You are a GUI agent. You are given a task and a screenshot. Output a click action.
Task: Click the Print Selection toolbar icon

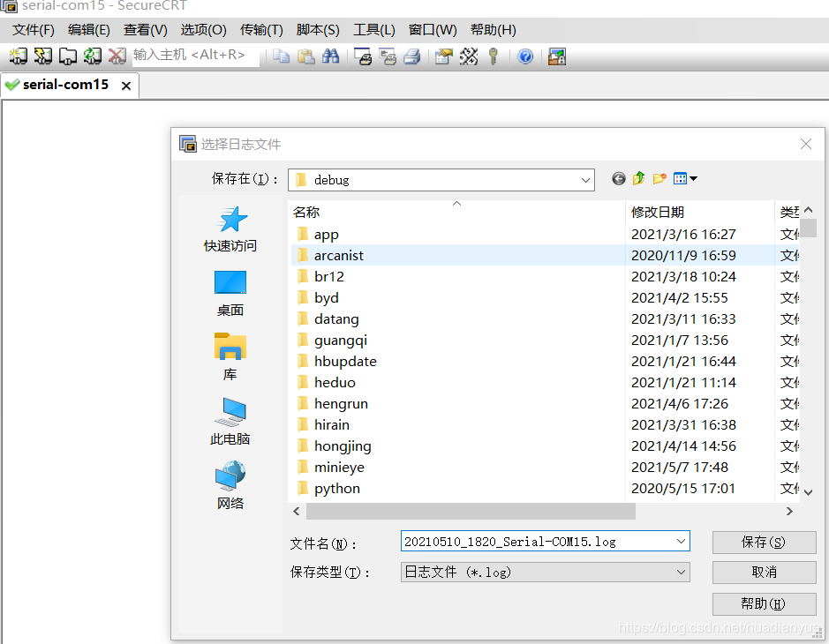(x=388, y=56)
